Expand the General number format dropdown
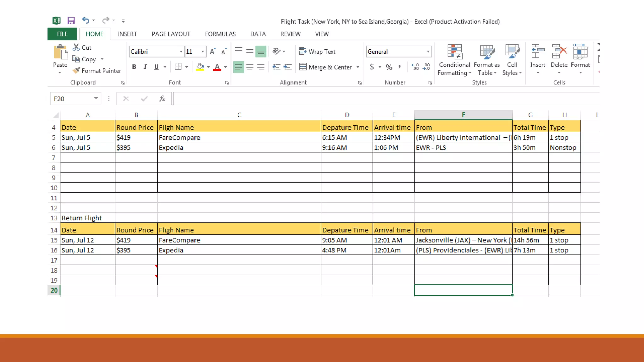Viewport: 644px width, 362px height. [428, 52]
